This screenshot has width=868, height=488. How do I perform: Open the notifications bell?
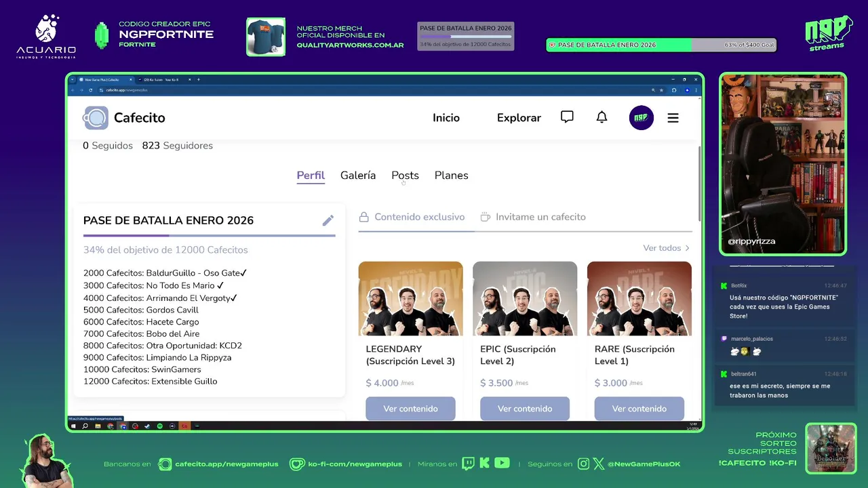601,117
